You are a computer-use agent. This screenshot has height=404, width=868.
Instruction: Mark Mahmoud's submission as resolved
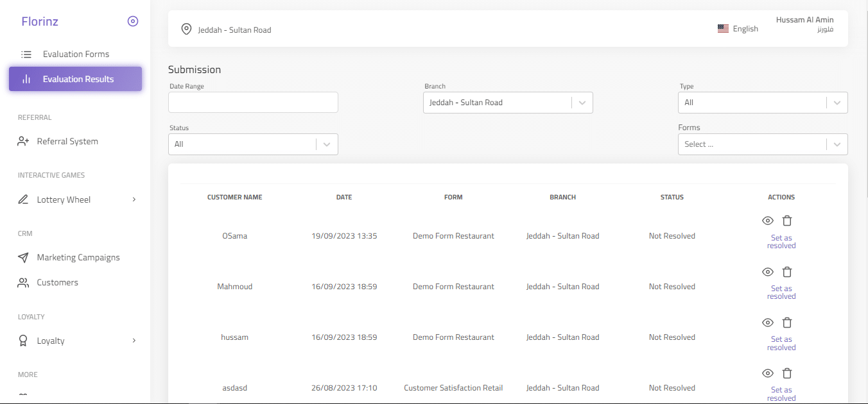[781, 292]
